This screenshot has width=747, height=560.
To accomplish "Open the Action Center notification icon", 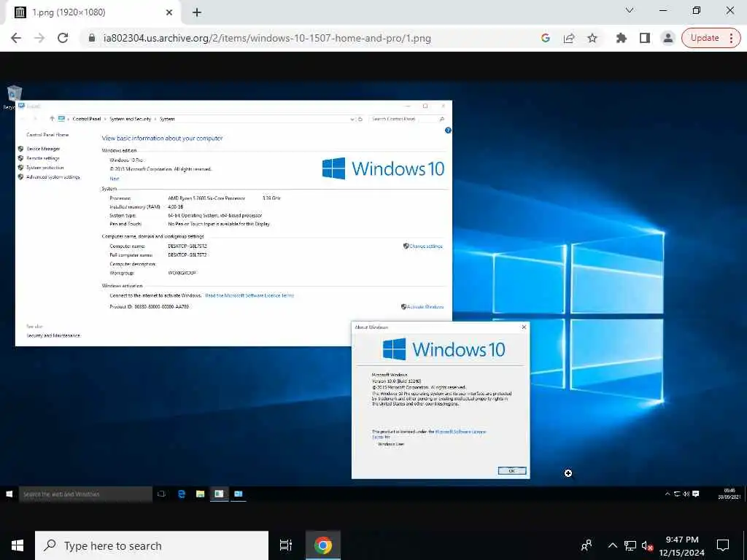I will pos(723,545).
